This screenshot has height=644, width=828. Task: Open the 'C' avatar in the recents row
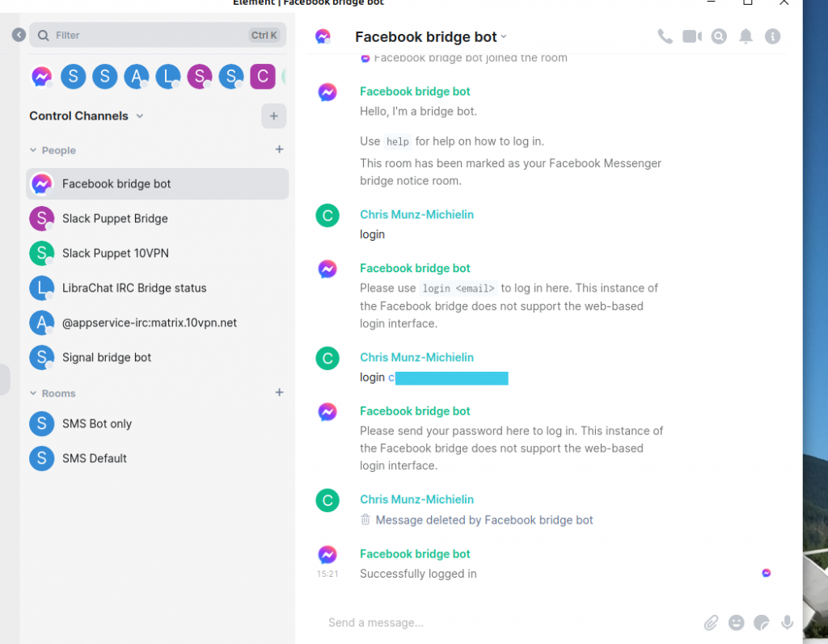pos(263,77)
